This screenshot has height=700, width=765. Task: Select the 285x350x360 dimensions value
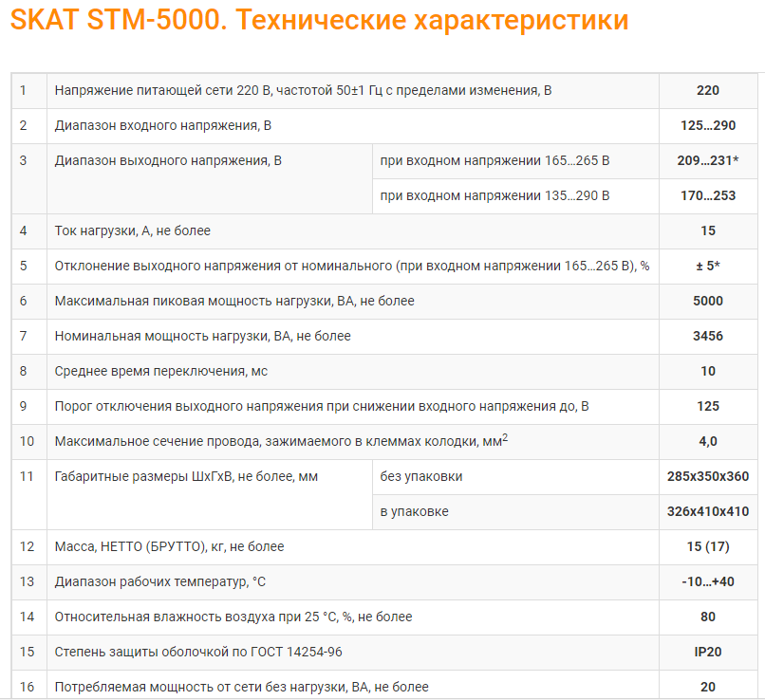[x=707, y=476]
